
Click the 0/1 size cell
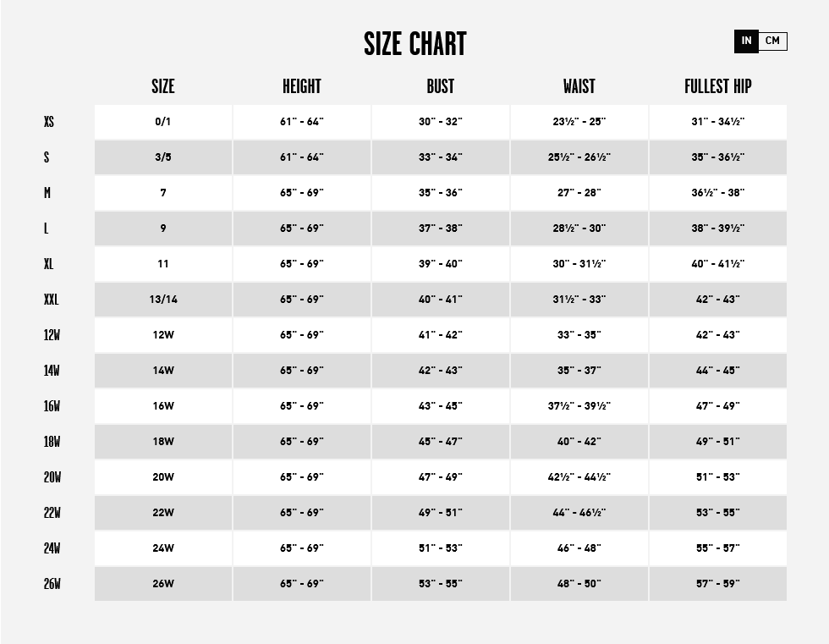[163, 122]
